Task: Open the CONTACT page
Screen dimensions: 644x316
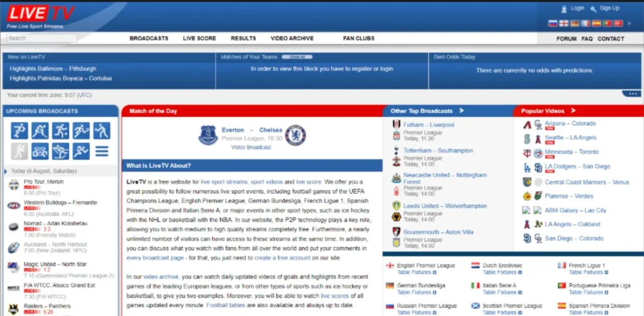Action: tap(611, 39)
